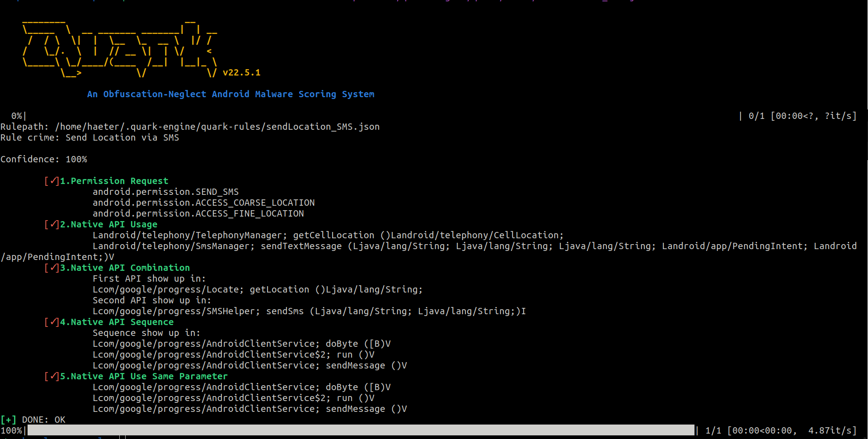Image resolution: width=868 pixels, height=439 pixels.
Task: Click AndroidClientService$2 run line under Use Same Parameter
Action: pos(234,398)
